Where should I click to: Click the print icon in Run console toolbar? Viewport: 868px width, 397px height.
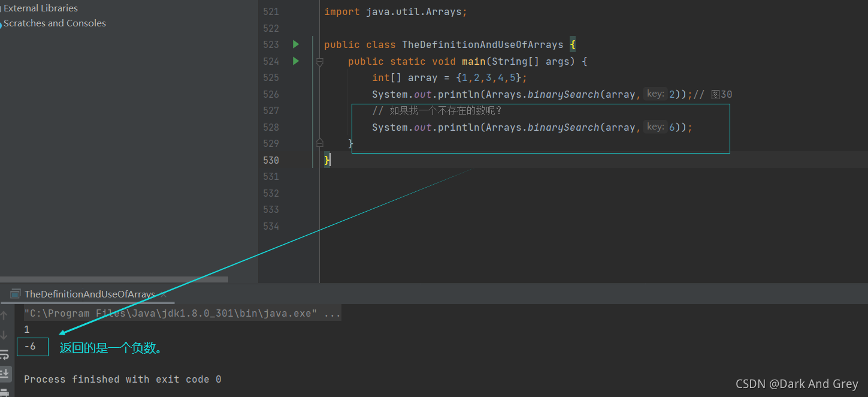pyautogui.click(x=4, y=392)
